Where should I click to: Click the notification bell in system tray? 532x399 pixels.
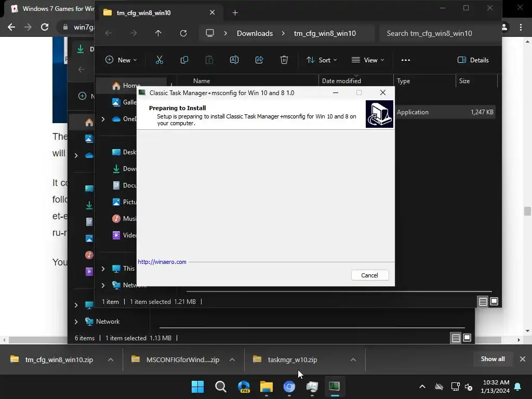pos(518,387)
